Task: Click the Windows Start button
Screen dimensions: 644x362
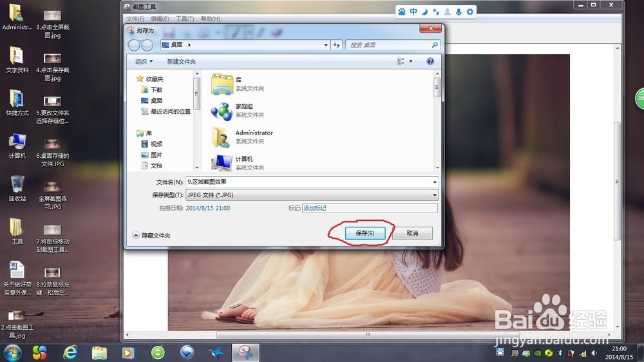Action: (12, 352)
